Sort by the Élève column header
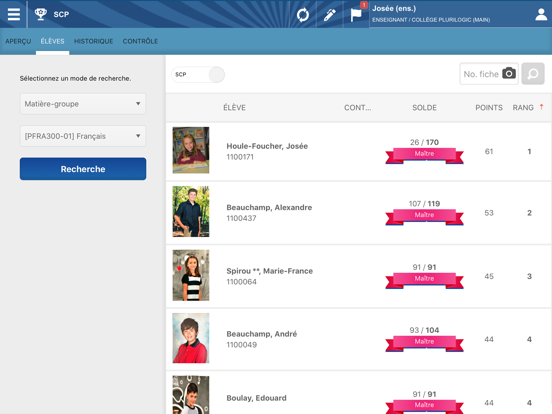 tap(234, 108)
